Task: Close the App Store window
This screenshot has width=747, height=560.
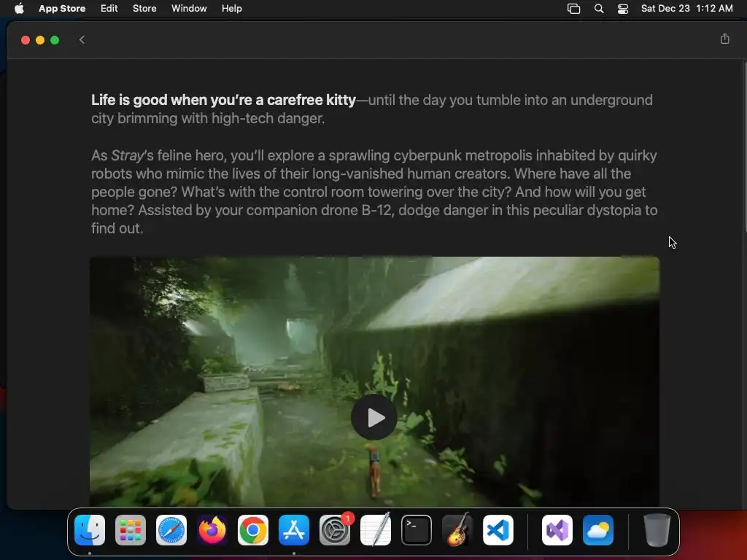Action: pyautogui.click(x=26, y=40)
